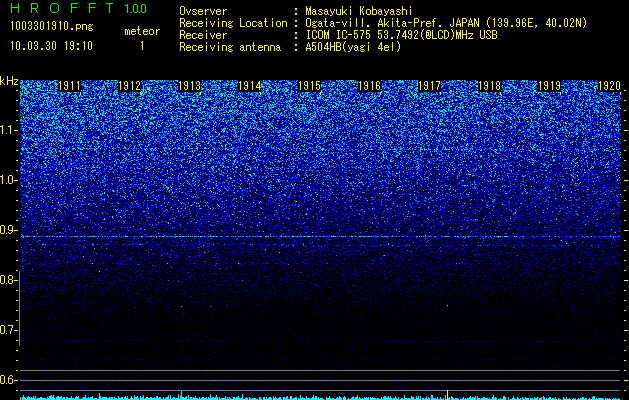Click the 1.1 kHz axis label
This screenshot has width=629, height=400.
tap(9, 130)
